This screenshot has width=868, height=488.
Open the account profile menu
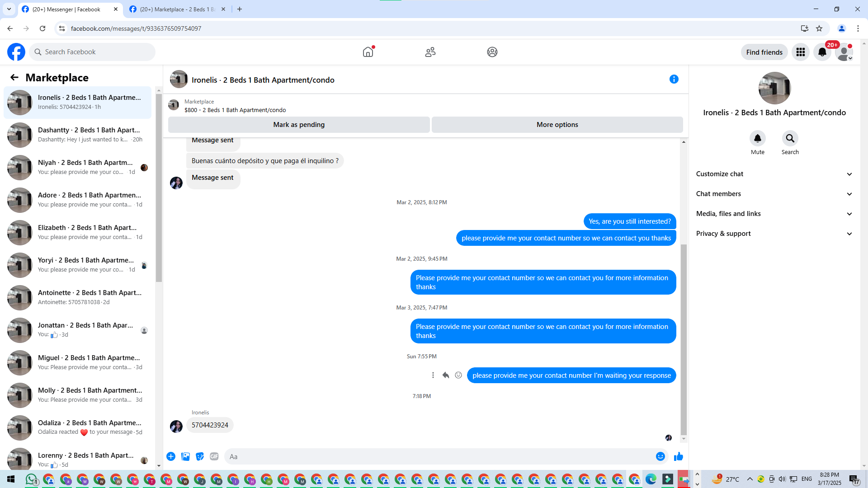coord(844,52)
